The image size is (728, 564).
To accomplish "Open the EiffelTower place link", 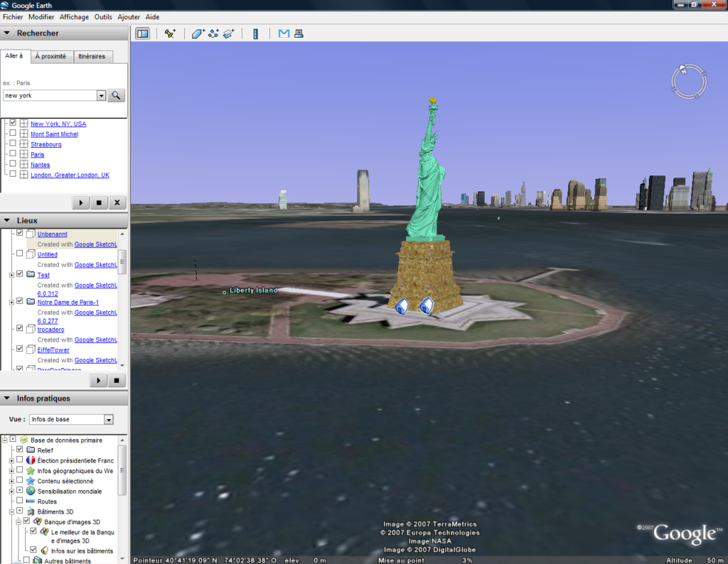I will coord(53,350).
